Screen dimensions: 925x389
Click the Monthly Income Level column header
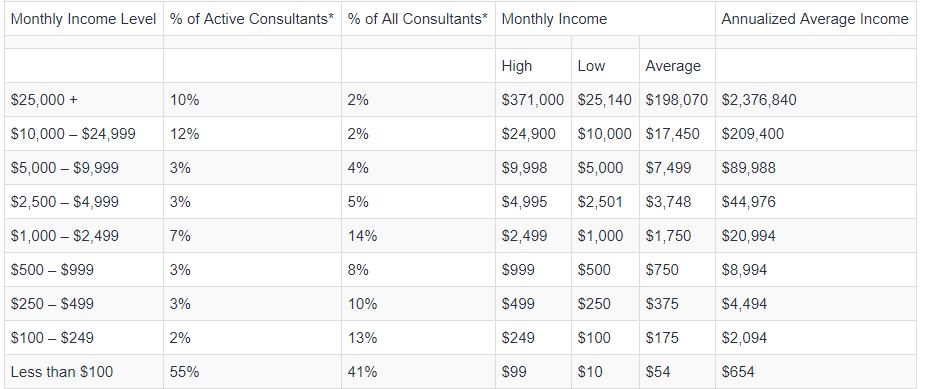click(x=84, y=19)
